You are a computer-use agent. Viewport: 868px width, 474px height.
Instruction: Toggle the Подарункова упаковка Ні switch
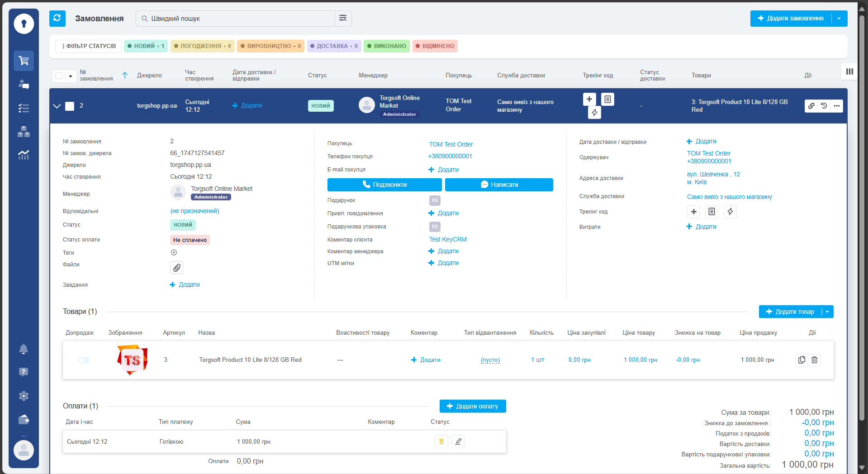click(435, 227)
